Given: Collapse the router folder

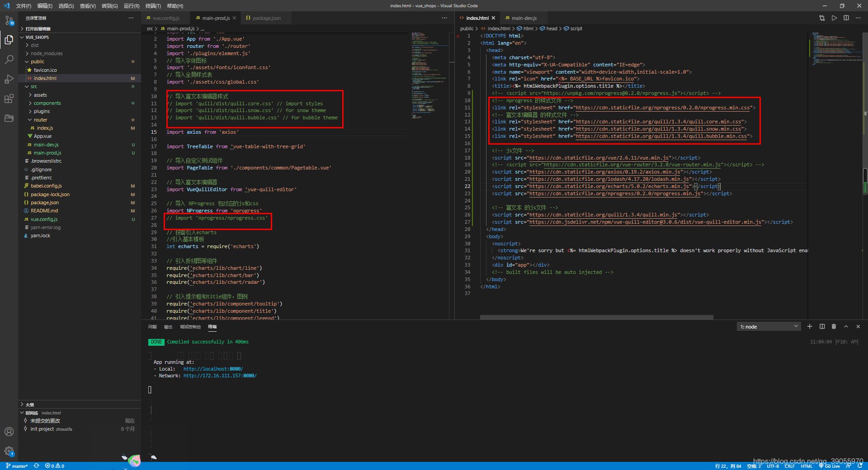Looking at the screenshot, I should click(x=80, y=120).
